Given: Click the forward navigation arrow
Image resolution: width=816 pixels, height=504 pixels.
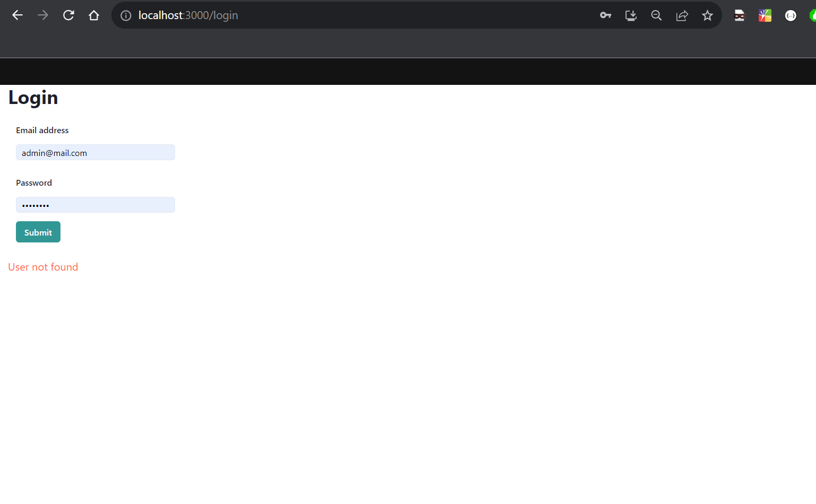Looking at the screenshot, I should point(43,15).
